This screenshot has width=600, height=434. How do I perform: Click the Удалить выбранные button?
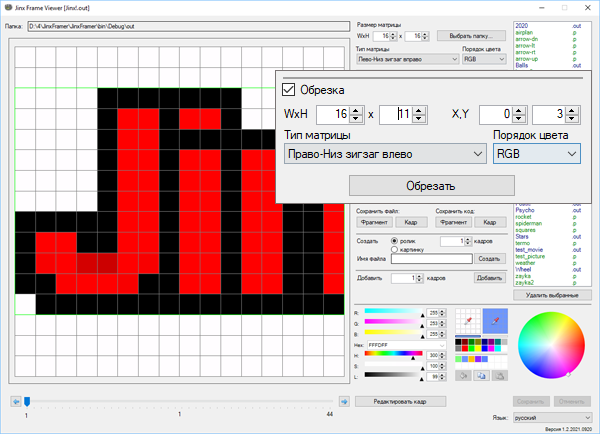coord(552,295)
